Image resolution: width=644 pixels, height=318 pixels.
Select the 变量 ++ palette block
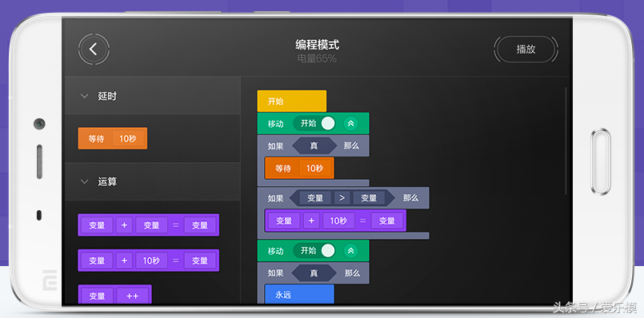tap(114, 295)
